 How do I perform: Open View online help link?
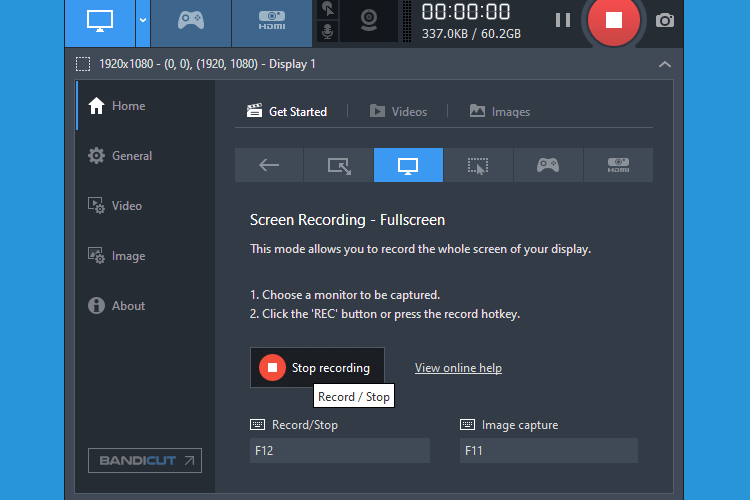(458, 367)
